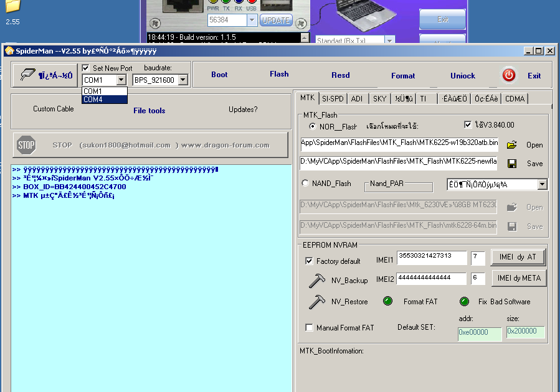Choose COM1 from the port list

(104, 91)
